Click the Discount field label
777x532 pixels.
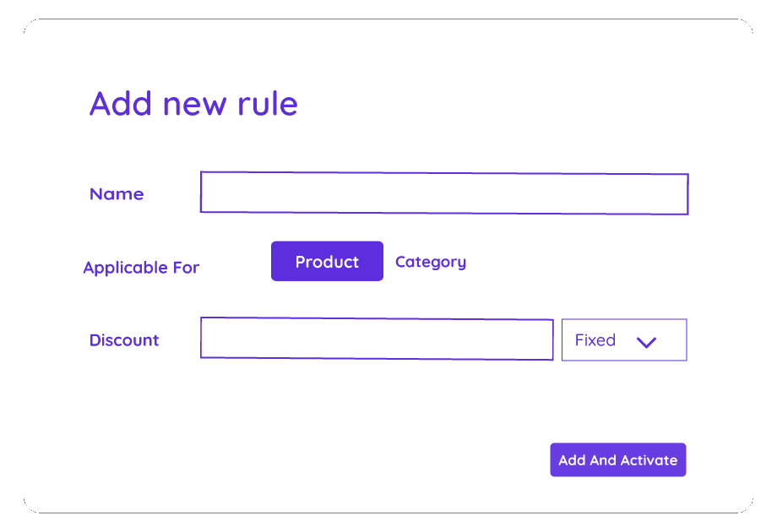[x=124, y=340]
